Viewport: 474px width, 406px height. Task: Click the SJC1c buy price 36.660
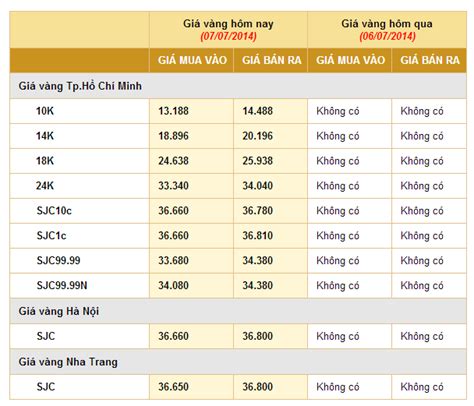[191, 235]
